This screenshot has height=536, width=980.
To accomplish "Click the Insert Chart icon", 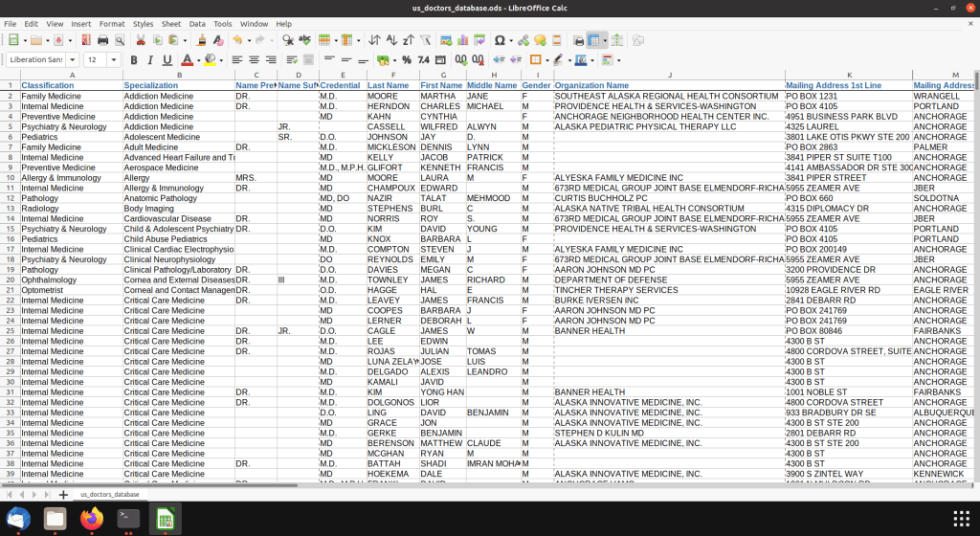I will [x=462, y=40].
